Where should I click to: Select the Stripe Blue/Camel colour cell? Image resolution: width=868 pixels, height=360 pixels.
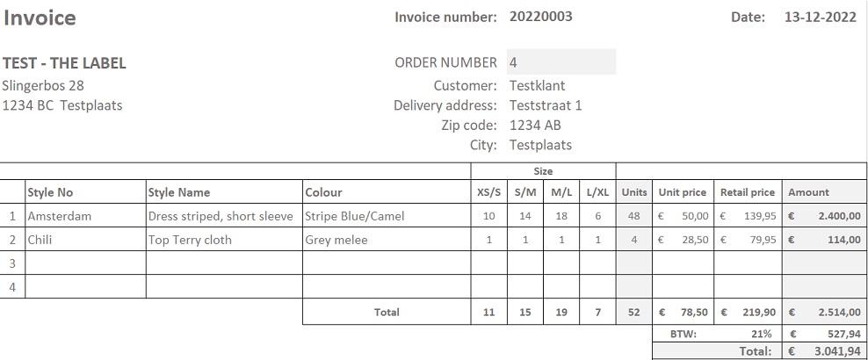(x=387, y=216)
